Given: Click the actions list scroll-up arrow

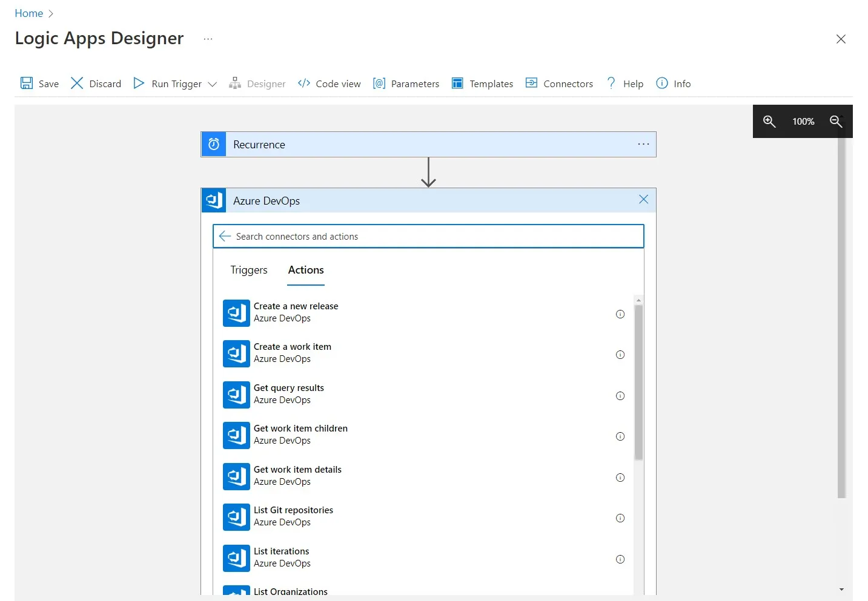Looking at the screenshot, I should 638,300.
